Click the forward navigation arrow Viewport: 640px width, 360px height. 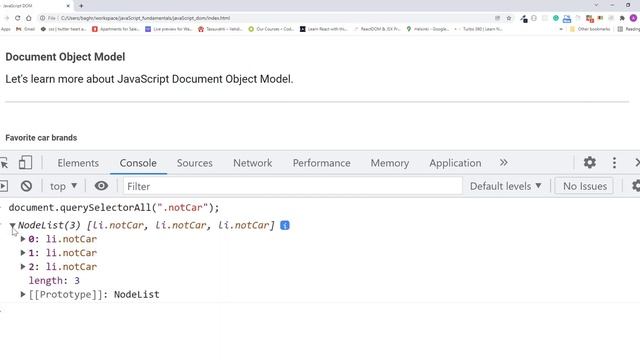[x=6, y=18]
